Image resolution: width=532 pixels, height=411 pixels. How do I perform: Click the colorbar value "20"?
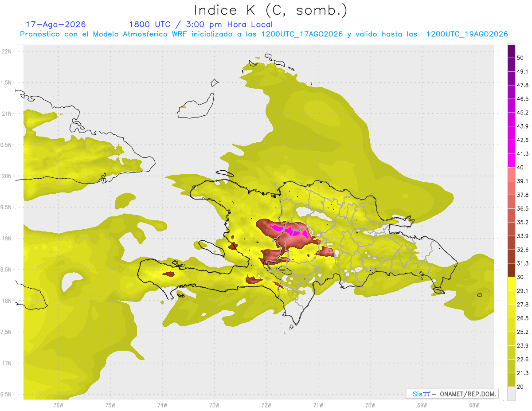520,387
